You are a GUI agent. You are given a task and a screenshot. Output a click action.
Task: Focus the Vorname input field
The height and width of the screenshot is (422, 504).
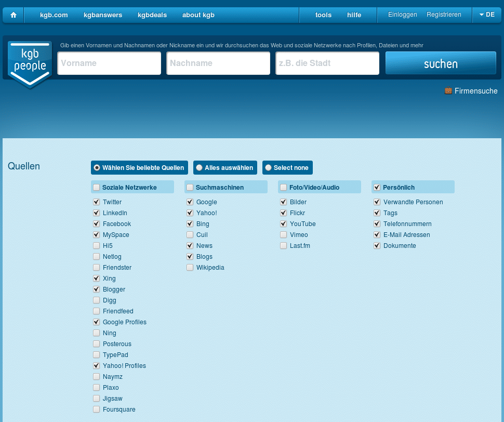[x=109, y=63]
